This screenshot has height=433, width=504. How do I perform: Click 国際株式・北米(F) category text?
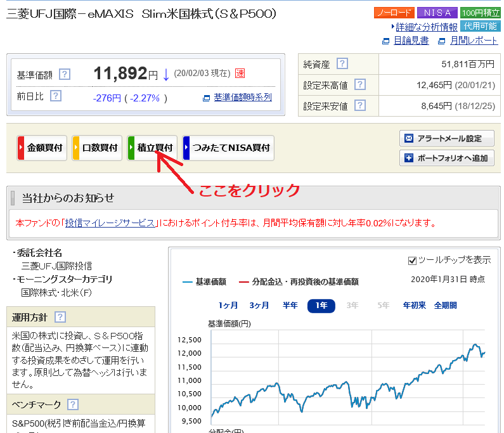pos(56,293)
